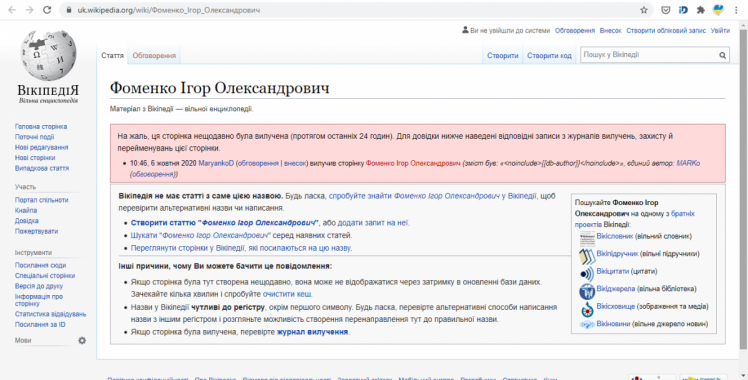The height and width of the screenshot is (380, 748).
Task: Click додати запит на неї link
Action: (373, 223)
